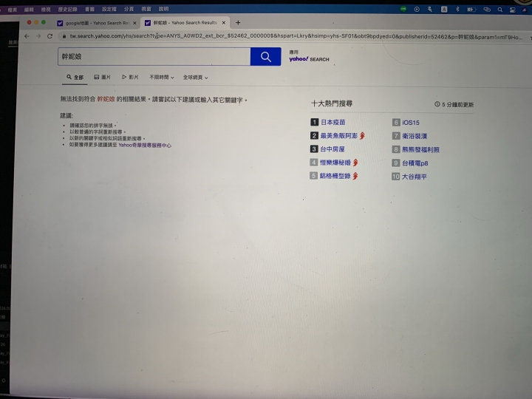Open Control Center icon in the menu bar
This screenshot has width=532, height=399.
513,10
